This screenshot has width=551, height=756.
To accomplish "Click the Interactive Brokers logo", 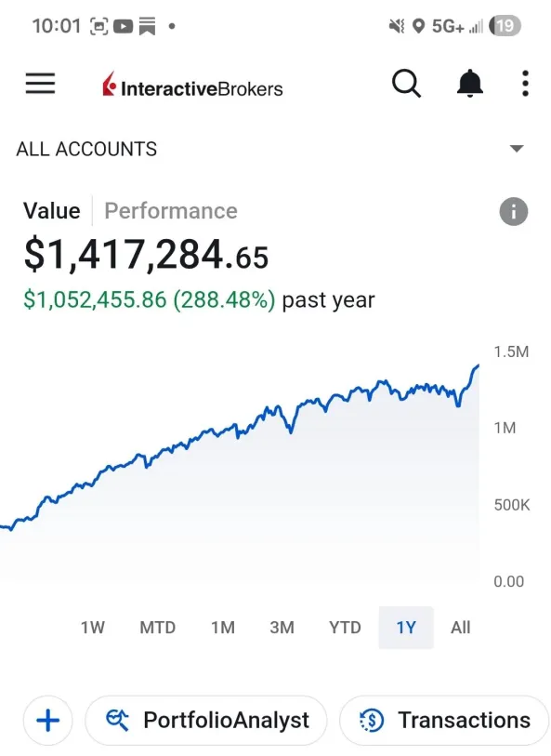I will click(192, 86).
